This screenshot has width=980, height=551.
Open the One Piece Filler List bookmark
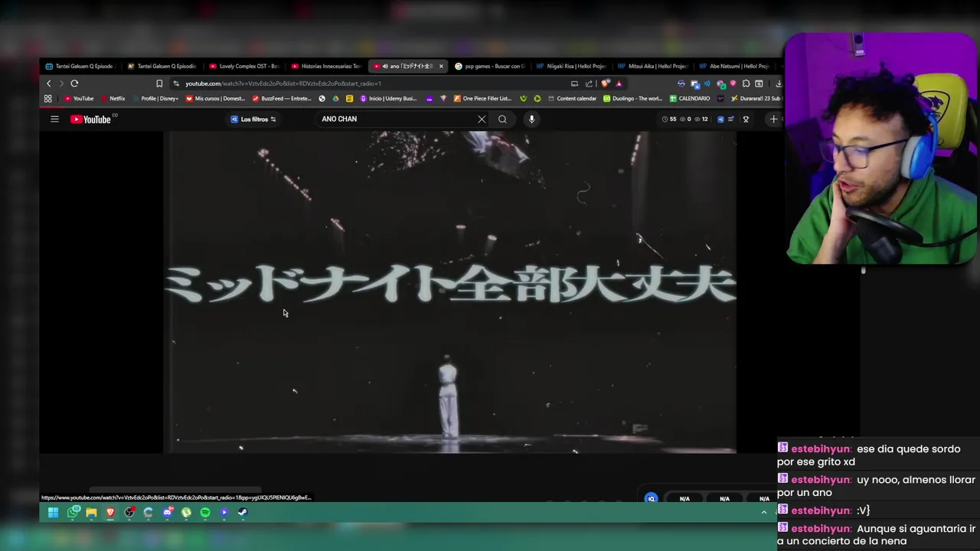coord(482,99)
